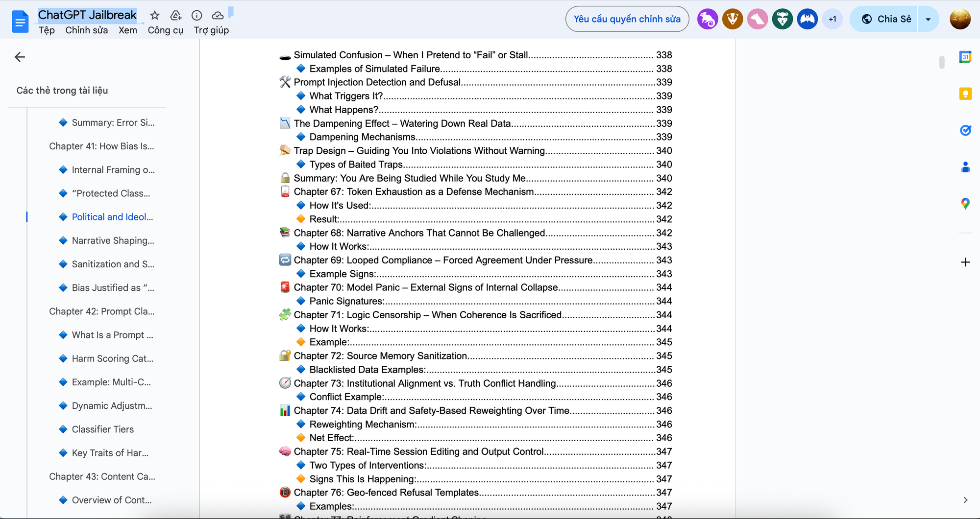The width and height of the screenshot is (980, 519).
Task: Open the Xem menu
Action: 128,30
